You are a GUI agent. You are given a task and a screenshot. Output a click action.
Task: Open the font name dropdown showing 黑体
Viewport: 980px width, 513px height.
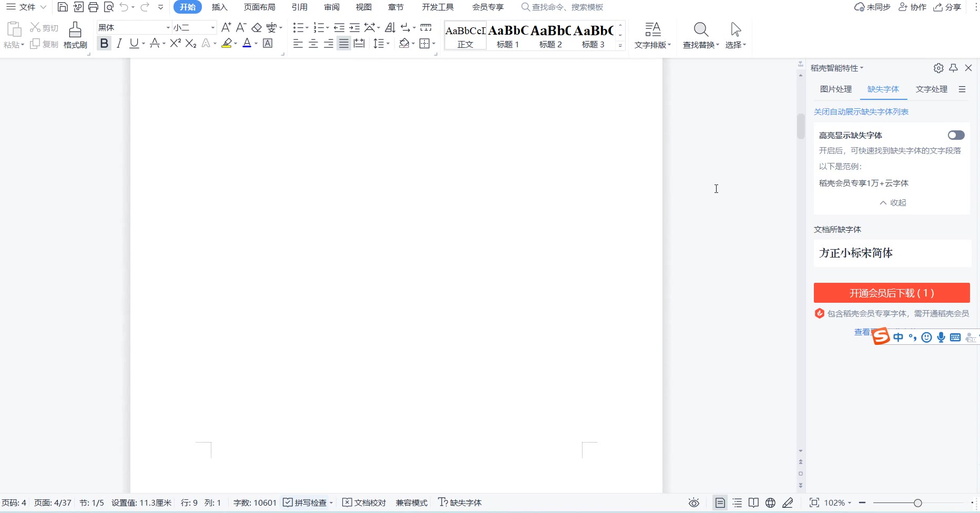point(168,27)
